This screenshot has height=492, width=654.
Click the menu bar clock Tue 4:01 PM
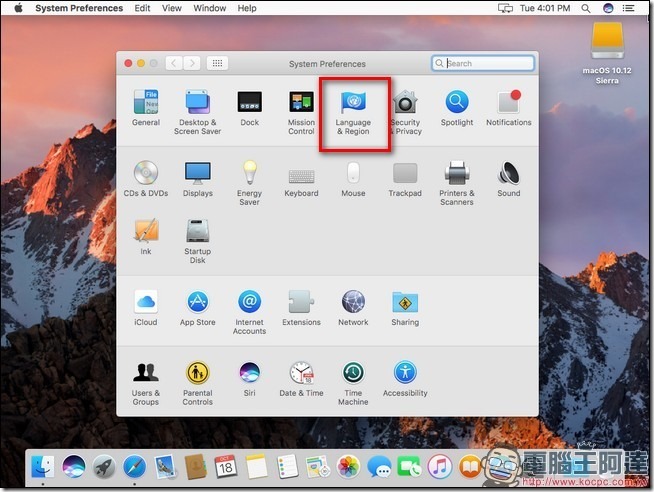coord(545,8)
